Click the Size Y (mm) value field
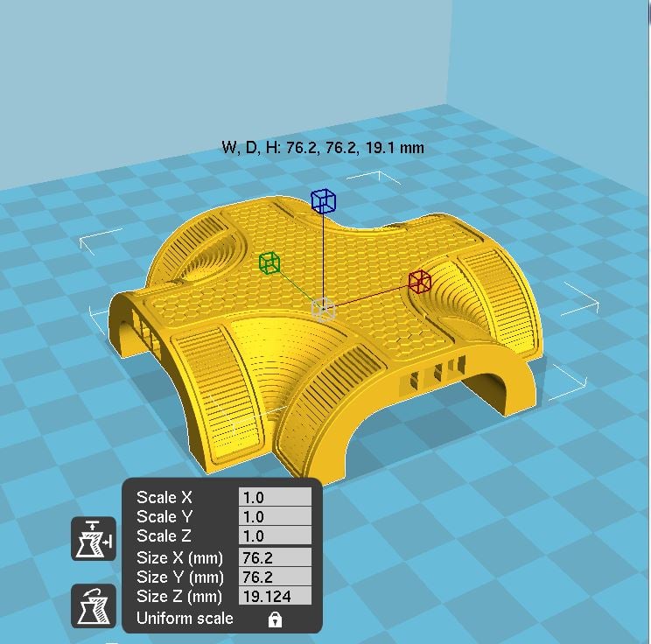Screen dimensions: 651x644 pos(275,577)
